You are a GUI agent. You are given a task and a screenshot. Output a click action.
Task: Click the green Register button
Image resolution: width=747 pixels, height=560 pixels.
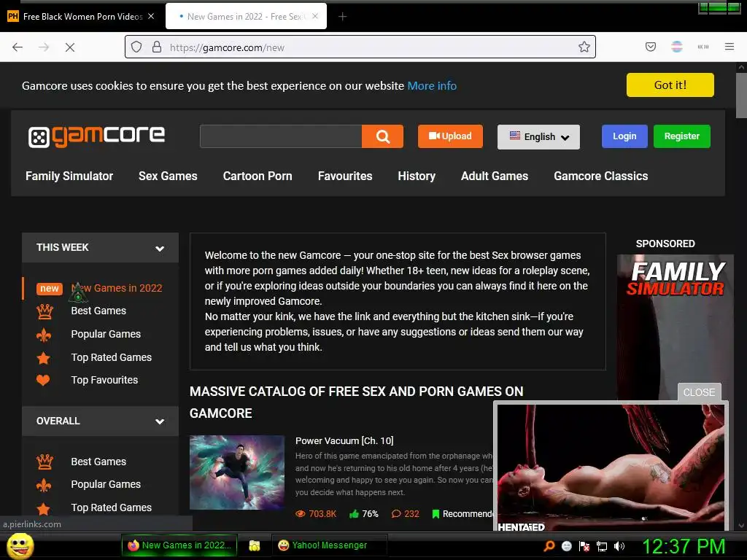point(682,136)
